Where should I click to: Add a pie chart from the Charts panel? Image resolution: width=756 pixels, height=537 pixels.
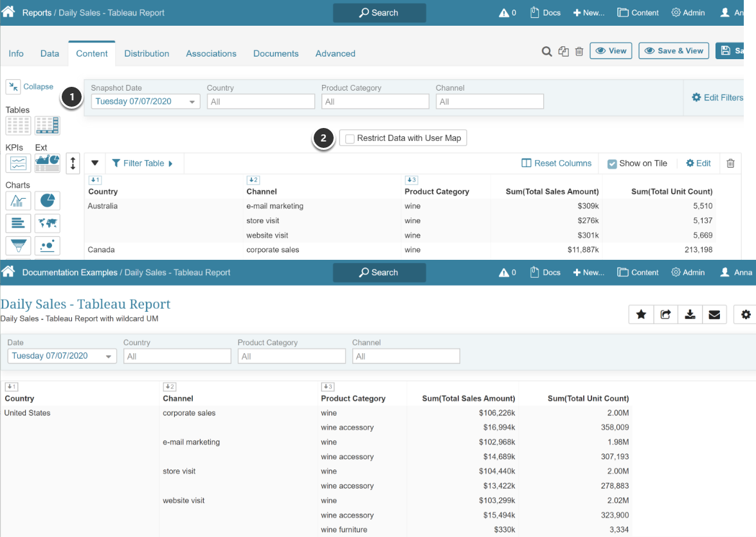47,201
